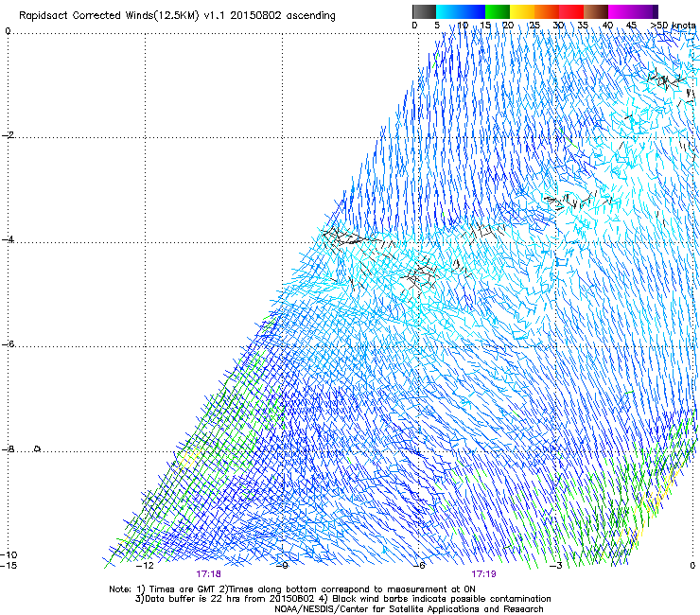Click the green 15-20 knots legend segment
The image size is (700, 615).
click(x=498, y=11)
